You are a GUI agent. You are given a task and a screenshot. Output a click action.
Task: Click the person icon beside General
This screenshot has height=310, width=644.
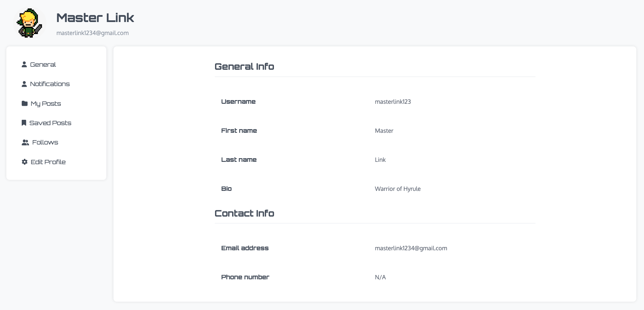[x=24, y=64]
